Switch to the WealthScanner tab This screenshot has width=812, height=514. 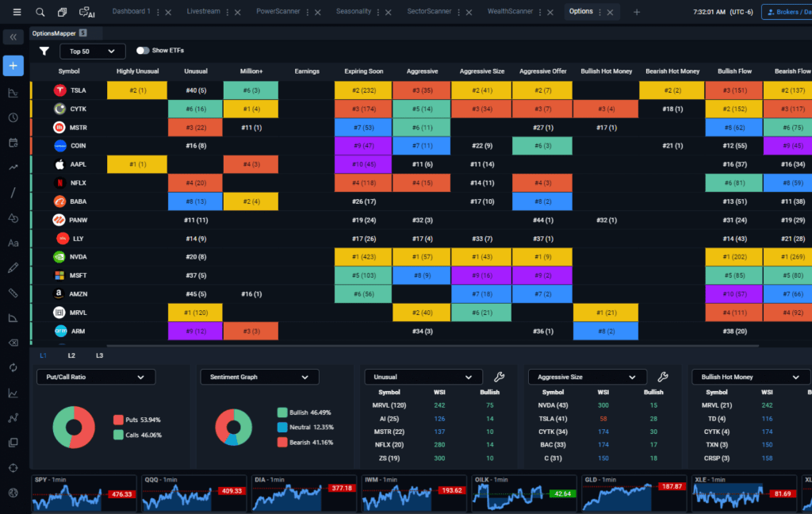click(x=510, y=11)
